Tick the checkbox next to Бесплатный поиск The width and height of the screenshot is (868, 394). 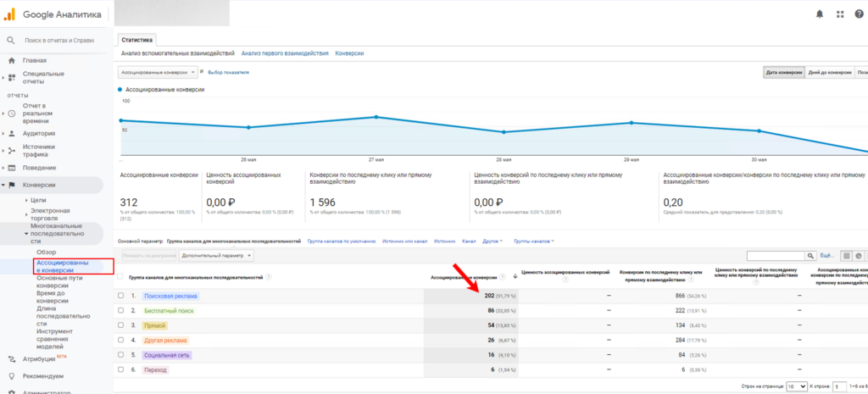[x=121, y=311]
